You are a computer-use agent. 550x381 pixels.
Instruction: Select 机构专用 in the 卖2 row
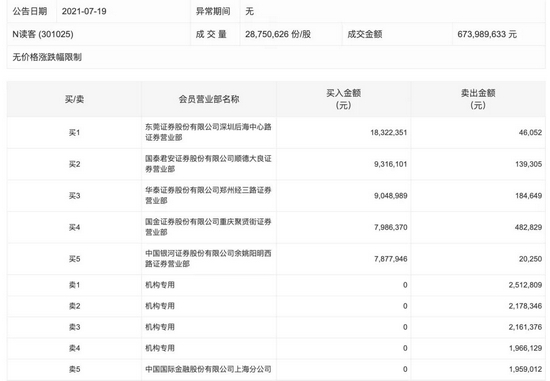(160, 306)
